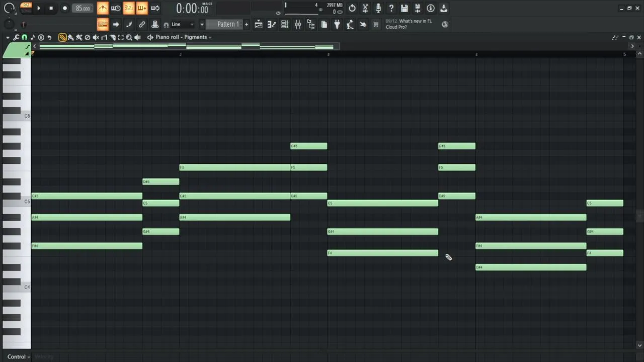Open the Control lane selector dropdown
This screenshot has width=644, height=362.
[19, 356]
